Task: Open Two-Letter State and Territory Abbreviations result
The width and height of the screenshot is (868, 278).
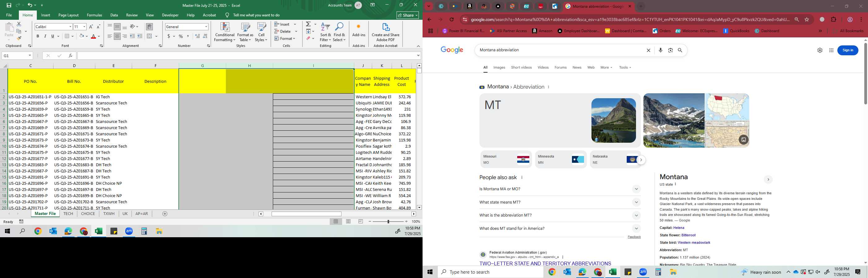Action: coord(545,263)
